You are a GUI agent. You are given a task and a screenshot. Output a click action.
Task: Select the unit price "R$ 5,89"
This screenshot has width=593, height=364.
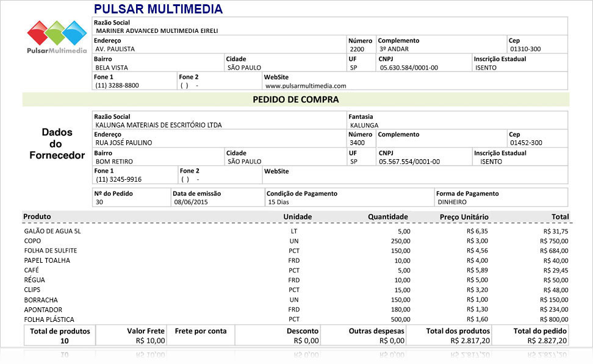[477, 271]
